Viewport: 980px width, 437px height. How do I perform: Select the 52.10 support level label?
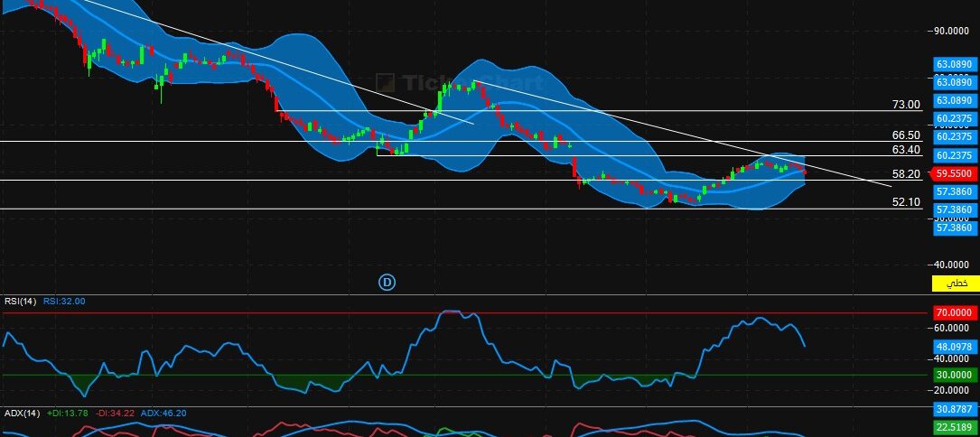905,202
